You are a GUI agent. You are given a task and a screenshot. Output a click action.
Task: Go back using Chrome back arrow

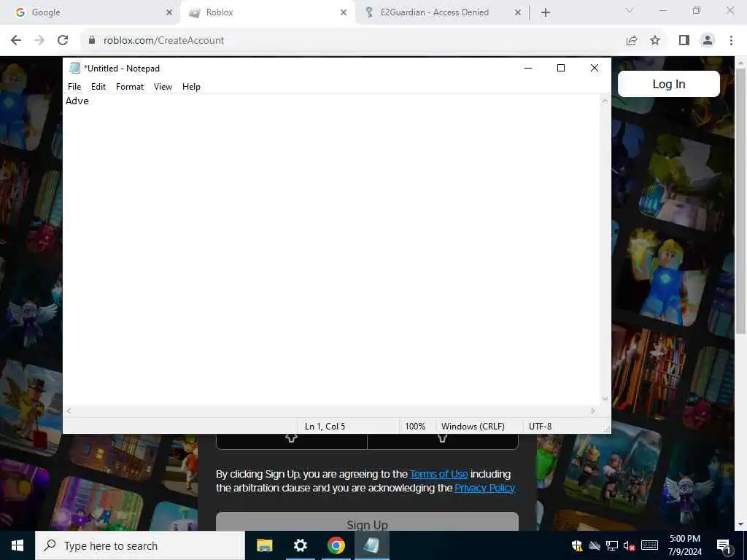coord(16,41)
